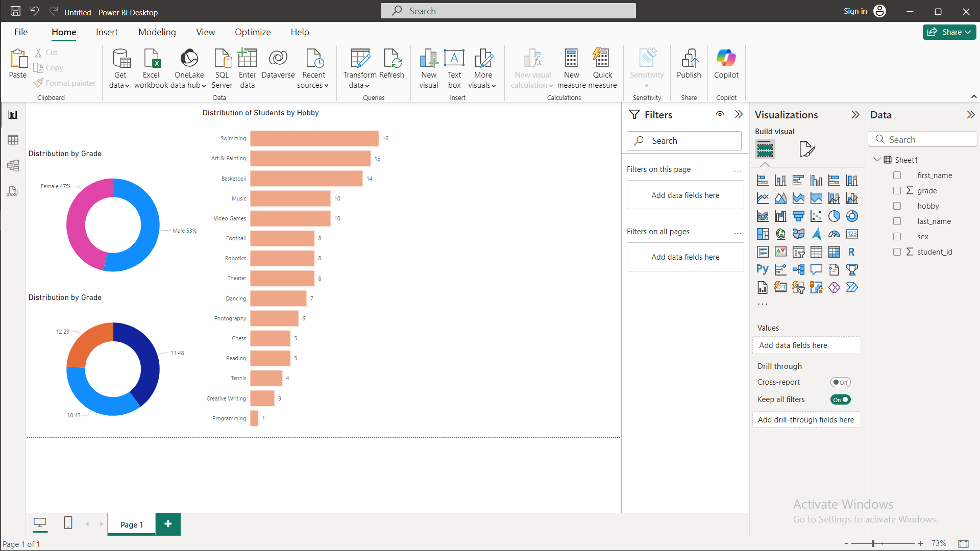Select the R script visual icon
The image size is (980, 551).
click(x=851, y=252)
